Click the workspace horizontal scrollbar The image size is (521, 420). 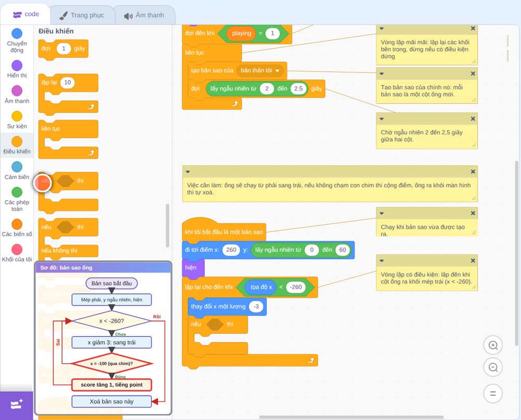coord(351,417)
